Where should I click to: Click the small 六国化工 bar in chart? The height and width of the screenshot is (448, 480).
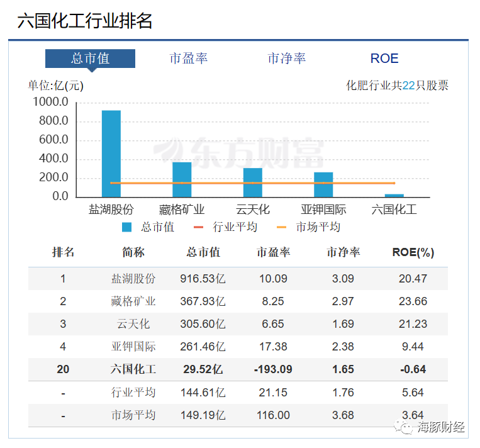pos(394,196)
